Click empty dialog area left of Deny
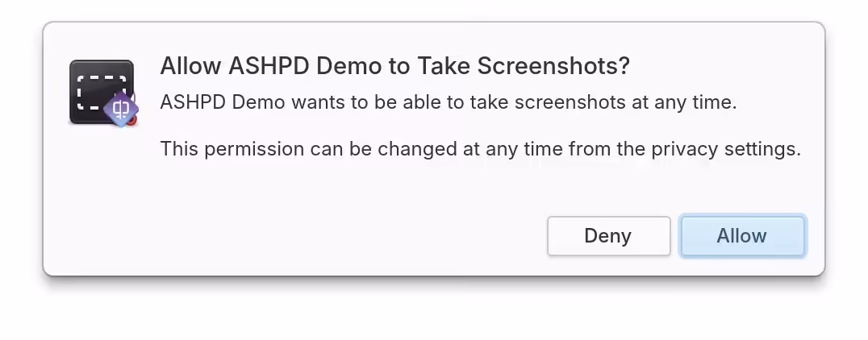868x340 pixels. tap(323, 236)
